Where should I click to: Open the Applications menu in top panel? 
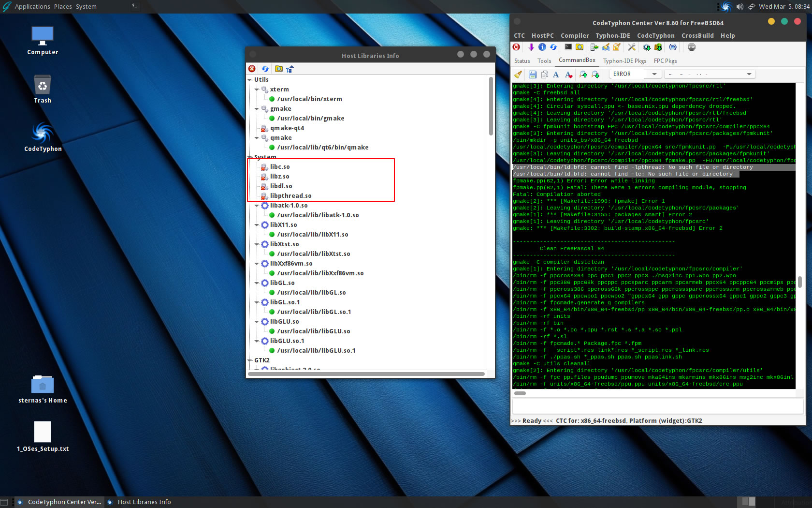click(x=32, y=7)
